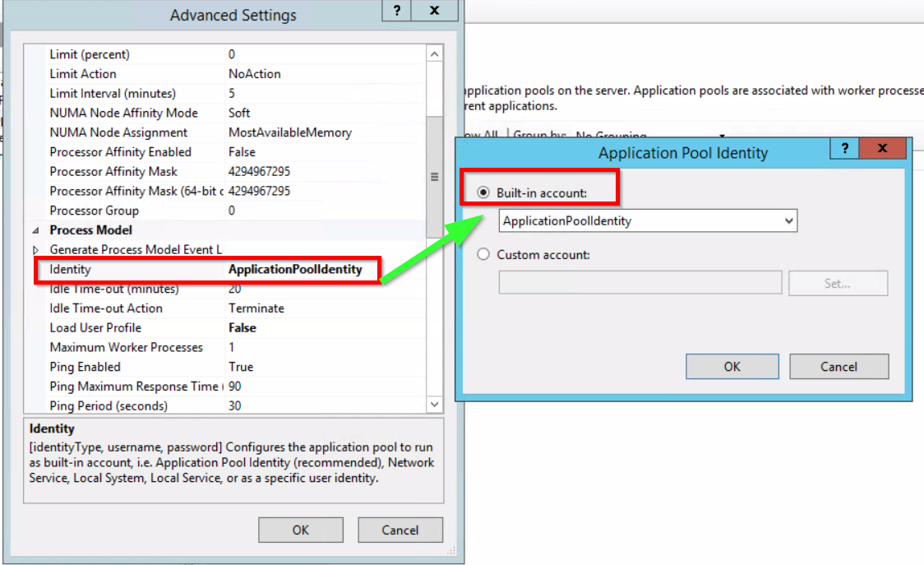Click OK in Application Pool Identity dialog
The image size is (924, 565).
732,366
